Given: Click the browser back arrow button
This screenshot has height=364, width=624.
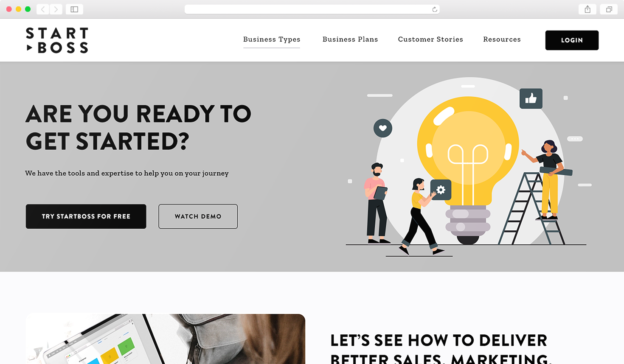Looking at the screenshot, I should [x=43, y=9].
